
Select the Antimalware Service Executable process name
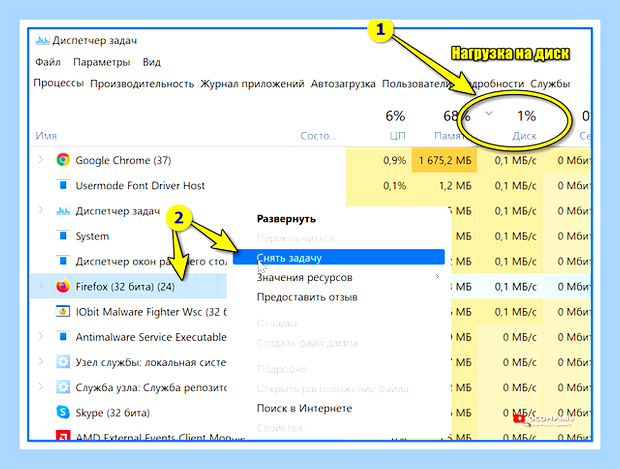pyautogui.click(x=151, y=337)
